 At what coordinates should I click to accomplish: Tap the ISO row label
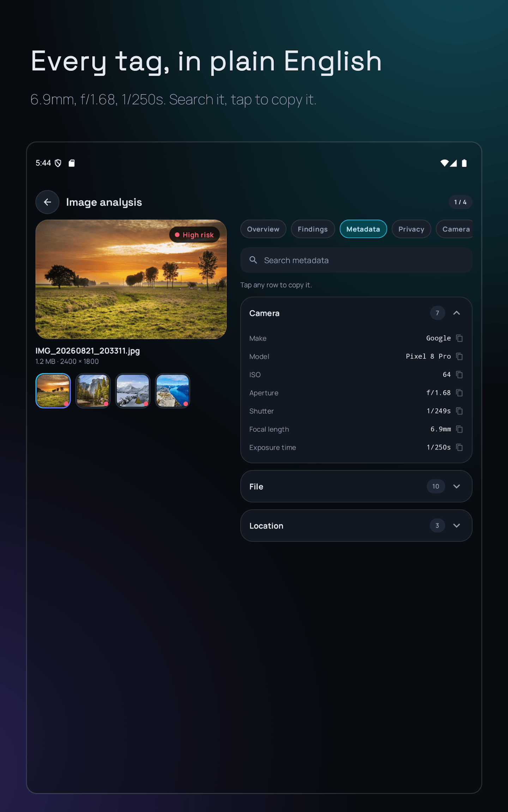pos(255,375)
